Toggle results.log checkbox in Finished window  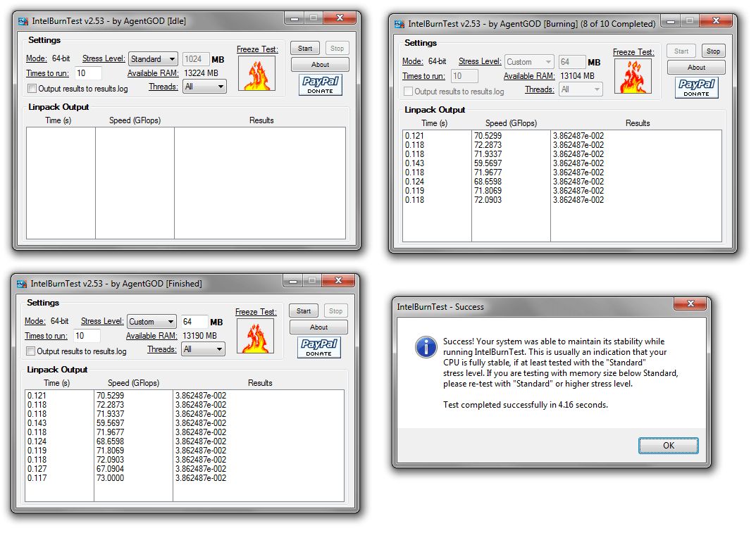(30, 351)
